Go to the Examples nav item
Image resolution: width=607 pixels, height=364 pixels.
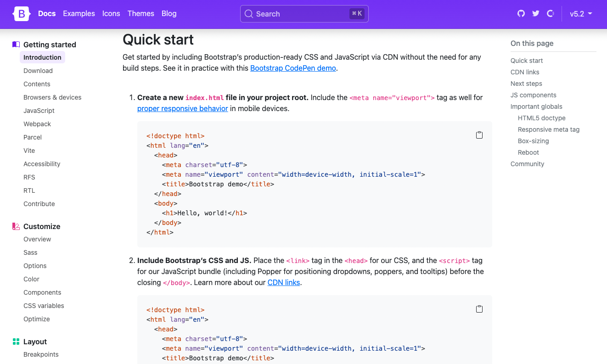pyautogui.click(x=79, y=14)
